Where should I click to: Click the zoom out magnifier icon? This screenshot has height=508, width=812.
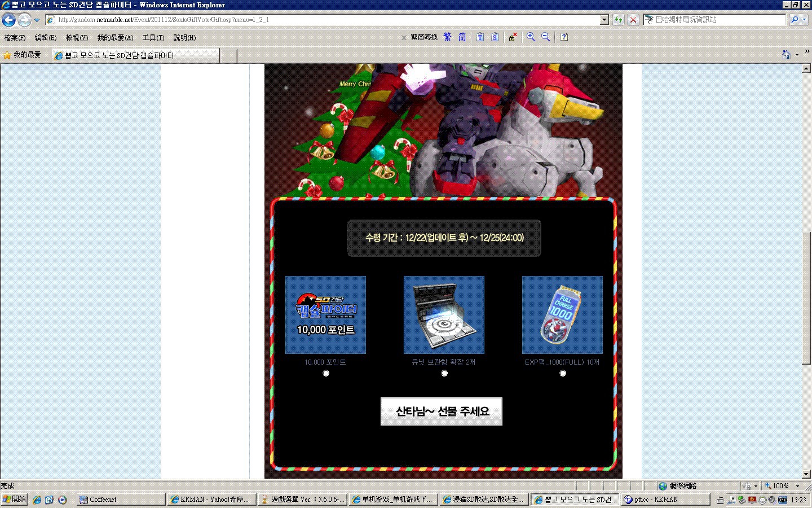[546, 37]
